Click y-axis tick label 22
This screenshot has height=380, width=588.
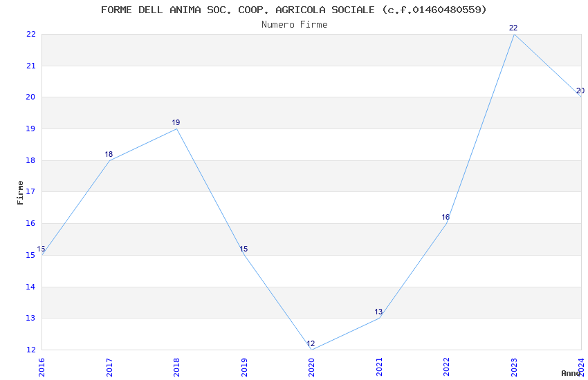30,34
